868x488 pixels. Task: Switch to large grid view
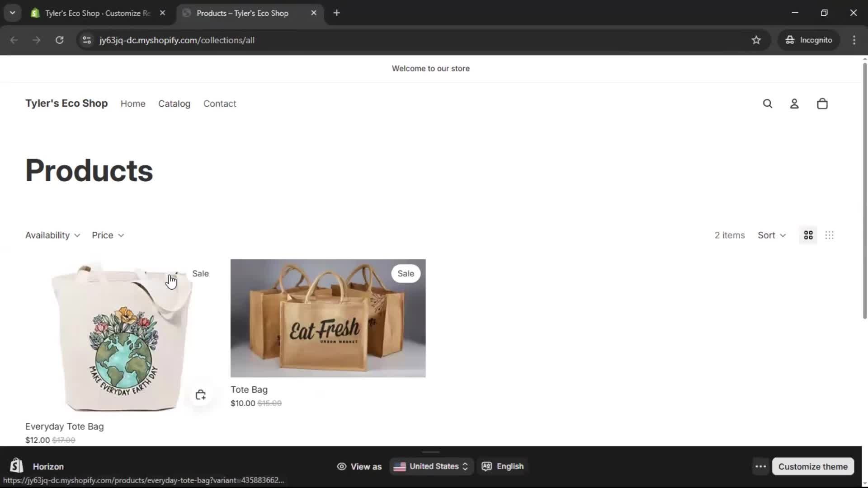808,235
